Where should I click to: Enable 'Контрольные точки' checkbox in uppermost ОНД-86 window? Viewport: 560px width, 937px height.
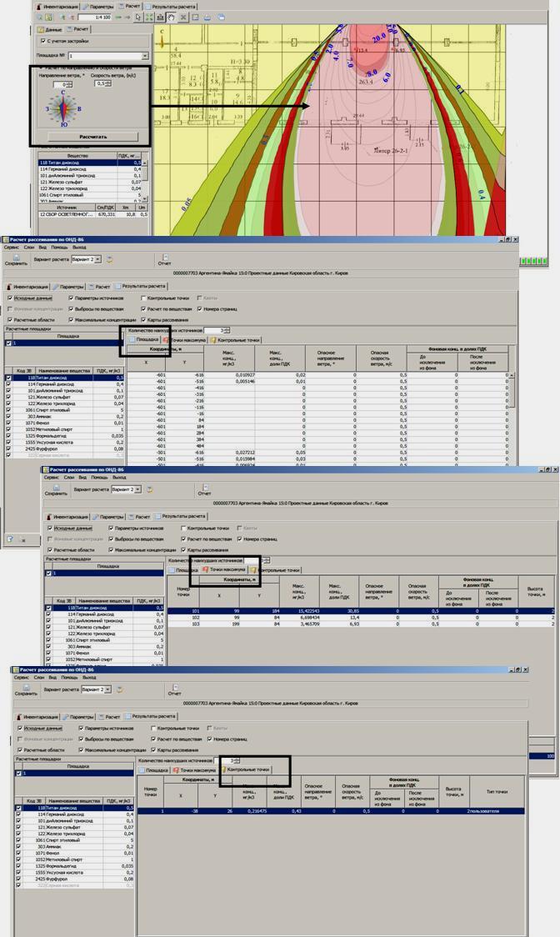pos(142,298)
